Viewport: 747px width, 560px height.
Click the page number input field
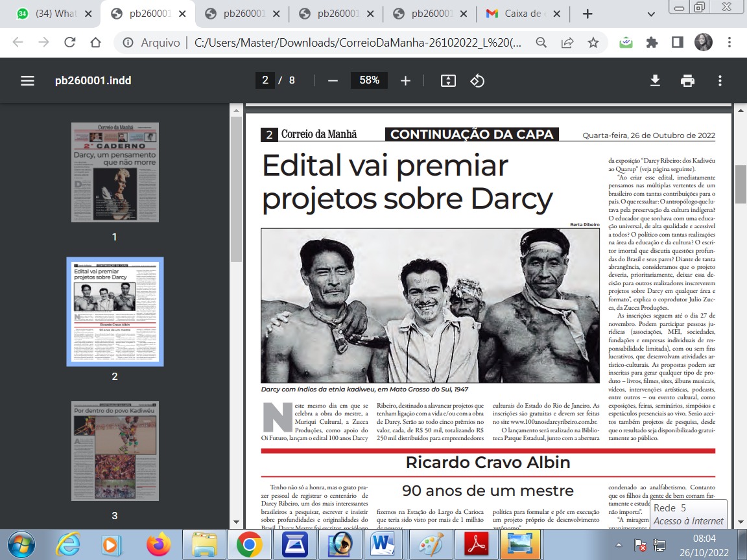pyautogui.click(x=265, y=80)
